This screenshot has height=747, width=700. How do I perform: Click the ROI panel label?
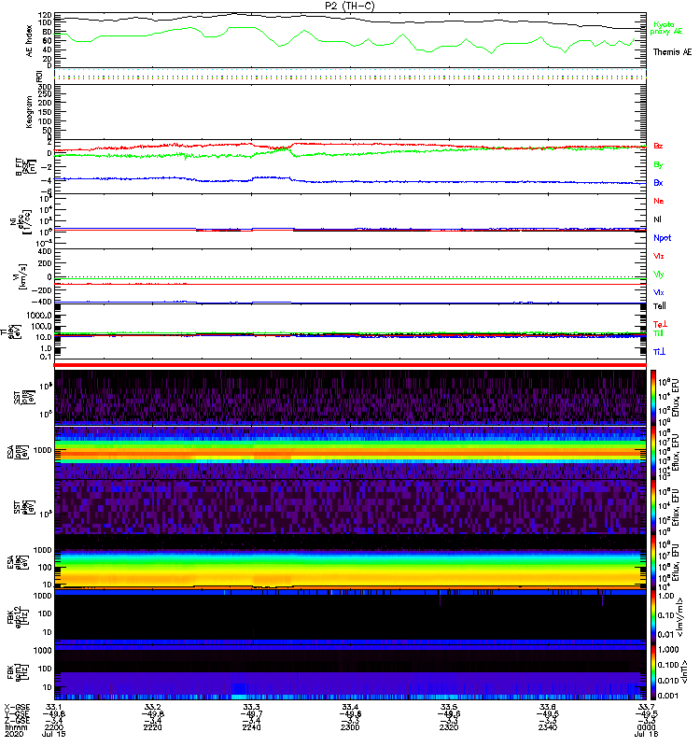click(39, 76)
